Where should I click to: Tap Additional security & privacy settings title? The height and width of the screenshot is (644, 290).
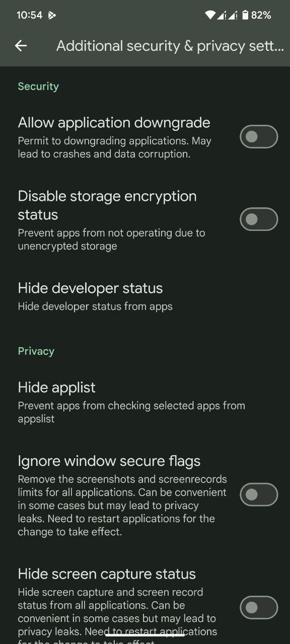[170, 46]
